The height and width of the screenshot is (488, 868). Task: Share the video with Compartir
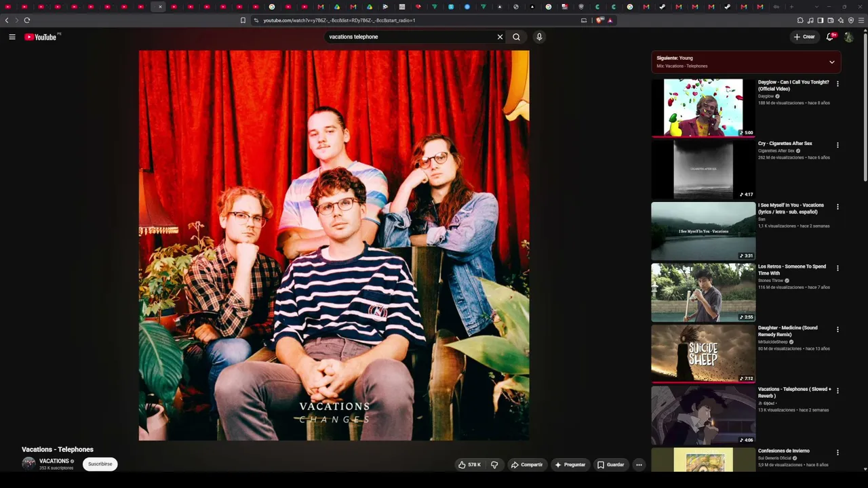click(x=527, y=465)
